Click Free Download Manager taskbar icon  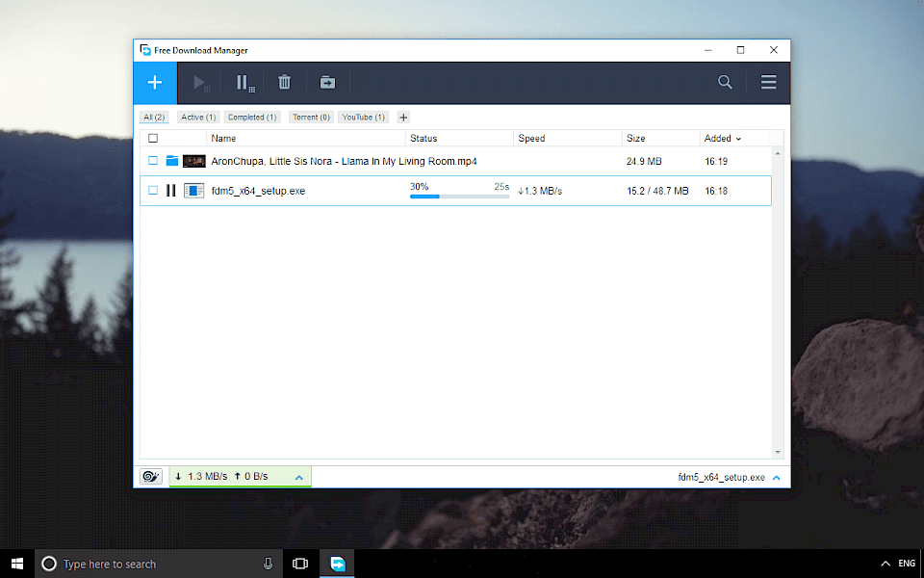[x=337, y=564]
